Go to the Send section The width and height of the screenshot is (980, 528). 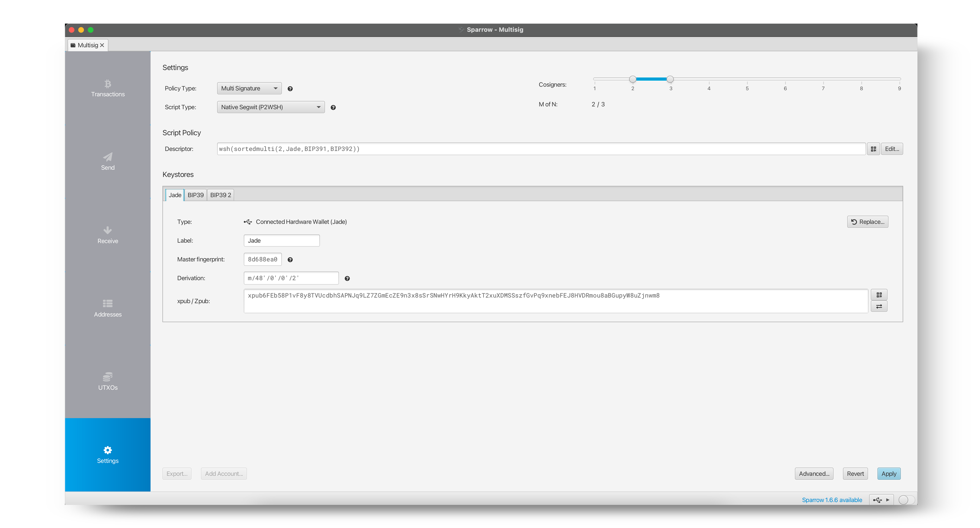click(108, 161)
